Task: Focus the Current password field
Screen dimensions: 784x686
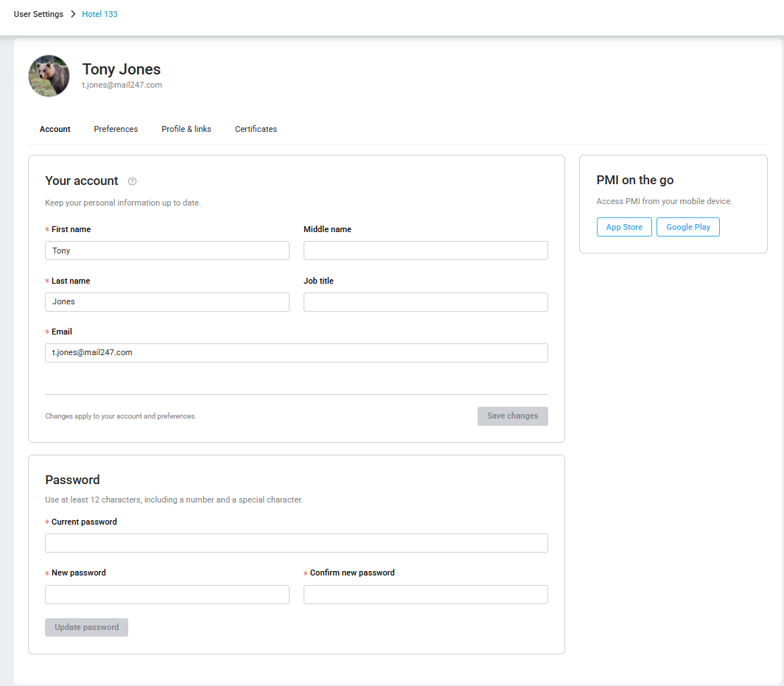Action: click(296, 543)
